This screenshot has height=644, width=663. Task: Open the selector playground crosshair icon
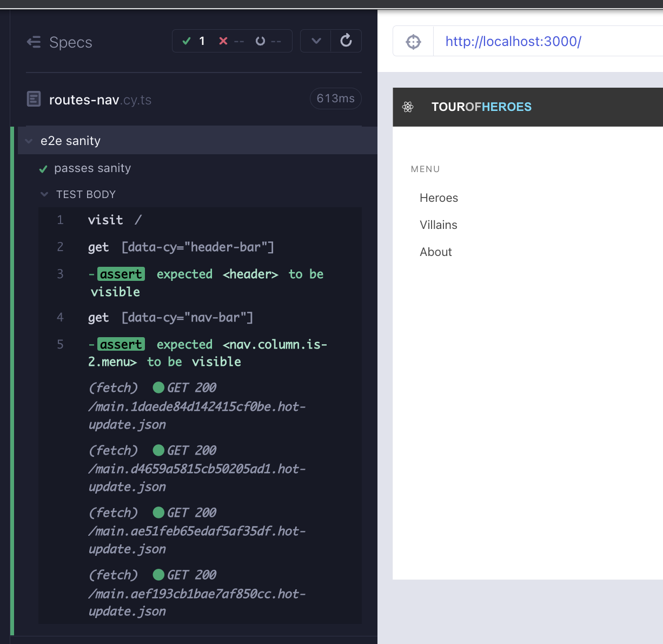pos(413,41)
